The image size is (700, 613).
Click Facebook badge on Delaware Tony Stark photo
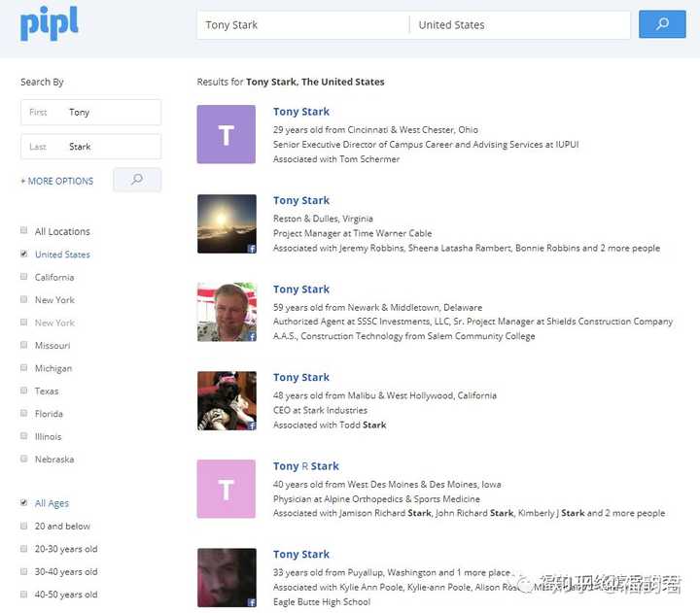click(252, 337)
